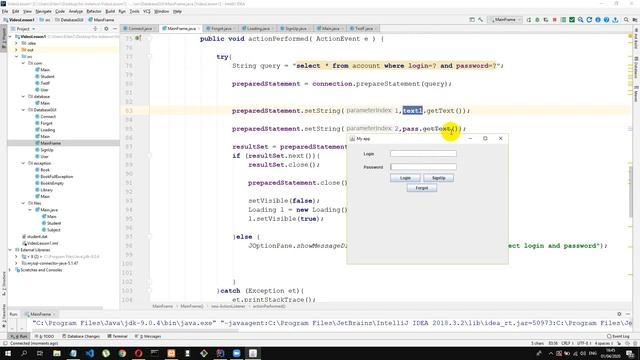Screen dimensions: 640x360
Task: Select Library class in project tree
Action: (46, 190)
